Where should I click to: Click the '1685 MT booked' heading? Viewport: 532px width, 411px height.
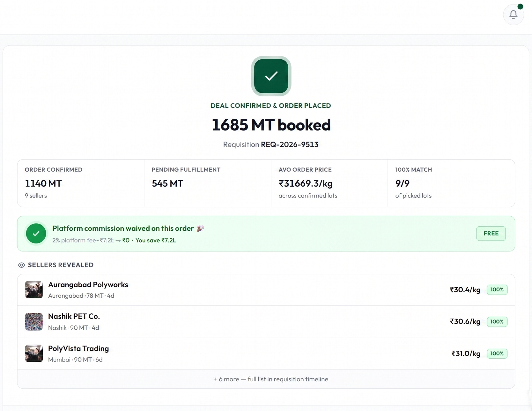coord(271,125)
